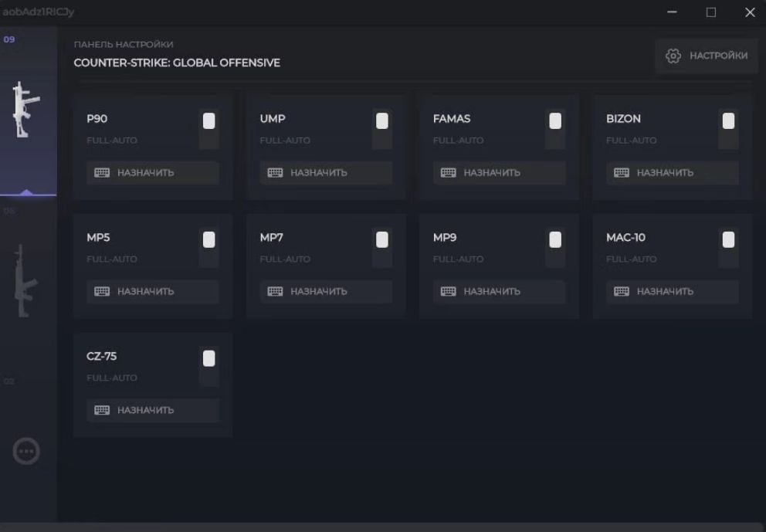This screenshot has width=766, height=532.
Task: Open the НАСТРОЙКИ settings button
Action: (x=707, y=56)
